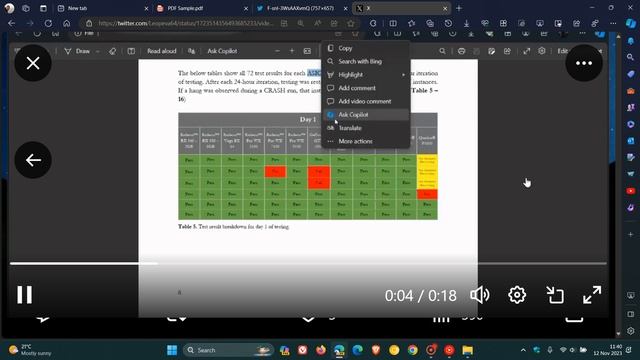This screenshot has height=360, width=640.
Task: Seek the video progress bar
Action: pos(308,264)
